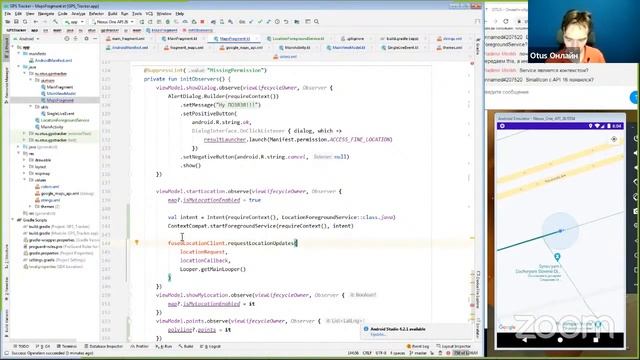Viewport: 640px width, 360px height.
Task: Collapse the manifests folder node
Action: 18,53
